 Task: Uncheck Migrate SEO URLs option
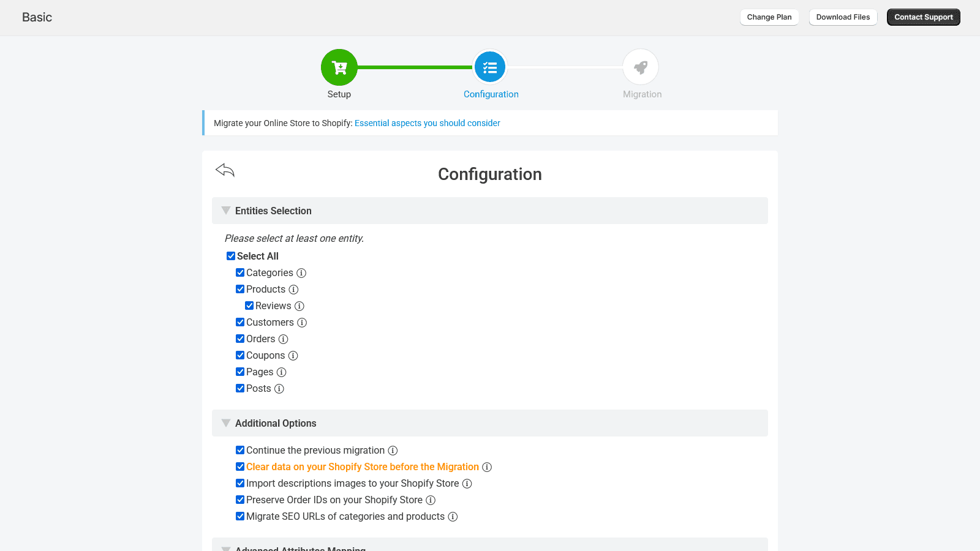point(240,516)
